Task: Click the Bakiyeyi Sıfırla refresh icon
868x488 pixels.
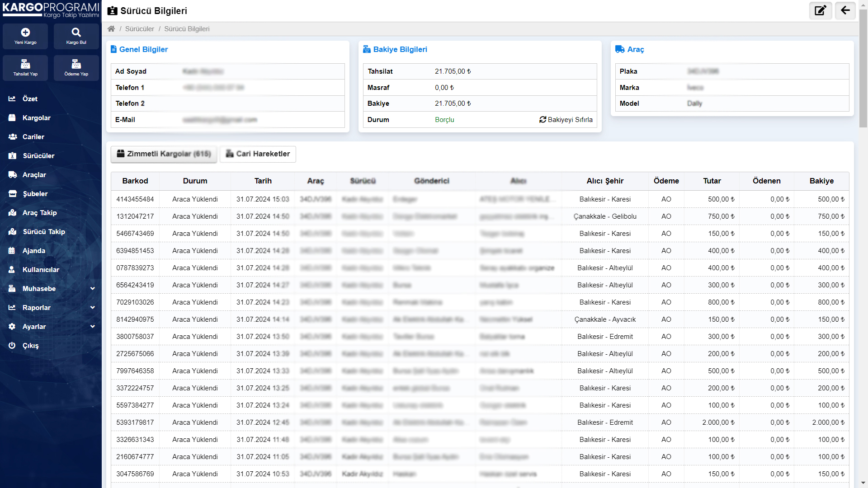Action: click(x=542, y=120)
